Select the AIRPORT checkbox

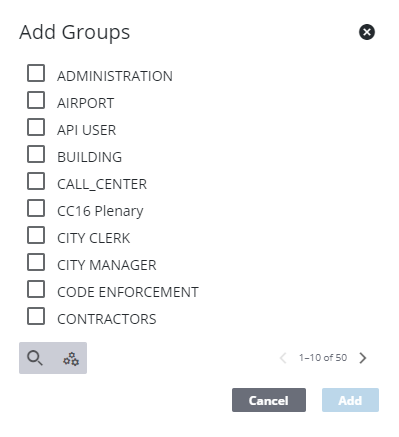(x=36, y=100)
